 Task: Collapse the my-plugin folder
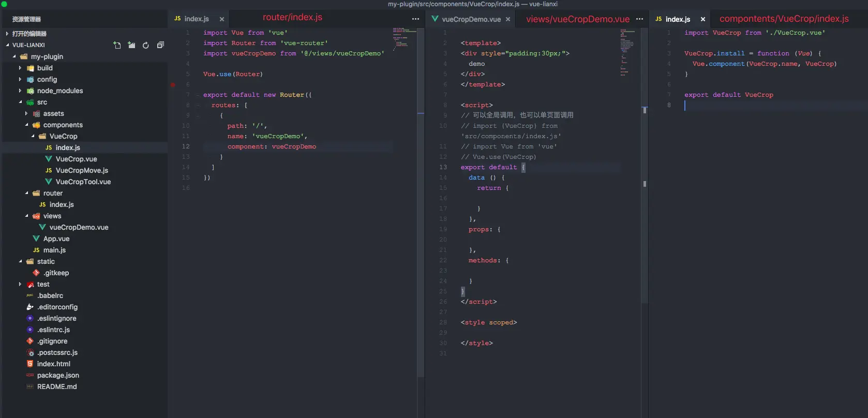pyautogui.click(x=14, y=56)
